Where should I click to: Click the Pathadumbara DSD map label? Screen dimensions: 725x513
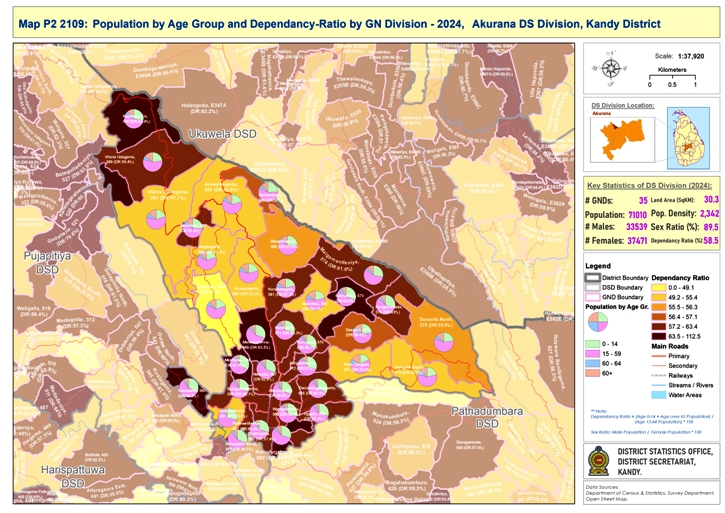[x=487, y=417]
